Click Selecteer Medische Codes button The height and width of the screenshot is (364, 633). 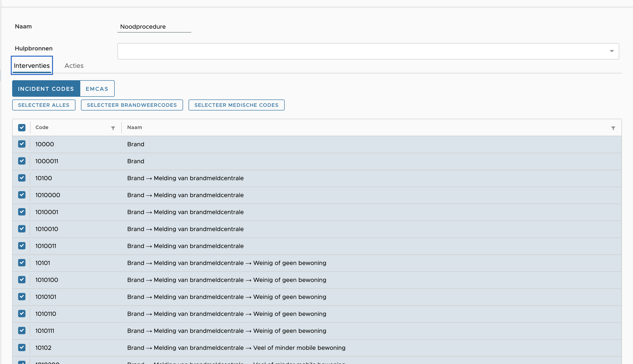(236, 105)
